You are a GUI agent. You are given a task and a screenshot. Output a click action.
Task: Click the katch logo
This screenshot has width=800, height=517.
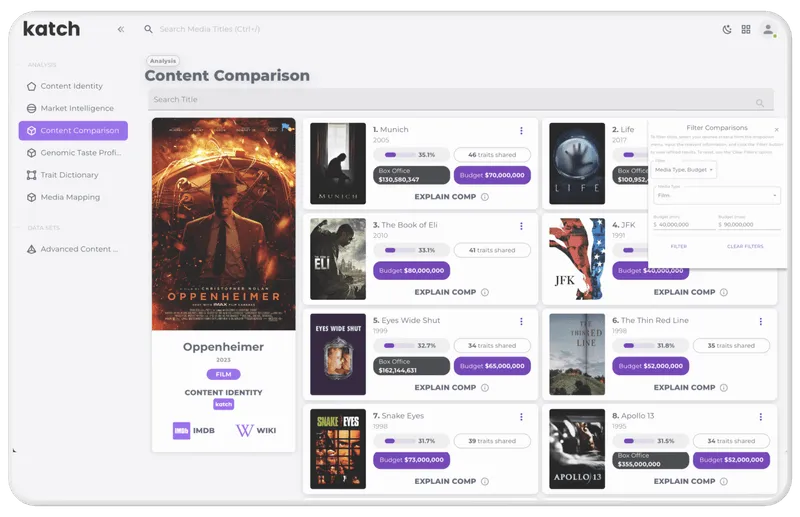tap(52, 29)
